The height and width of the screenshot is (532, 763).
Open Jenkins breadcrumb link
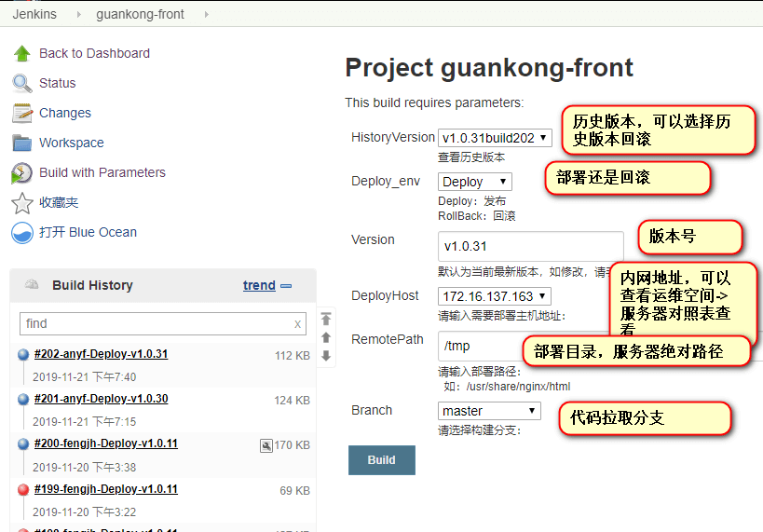[34, 14]
